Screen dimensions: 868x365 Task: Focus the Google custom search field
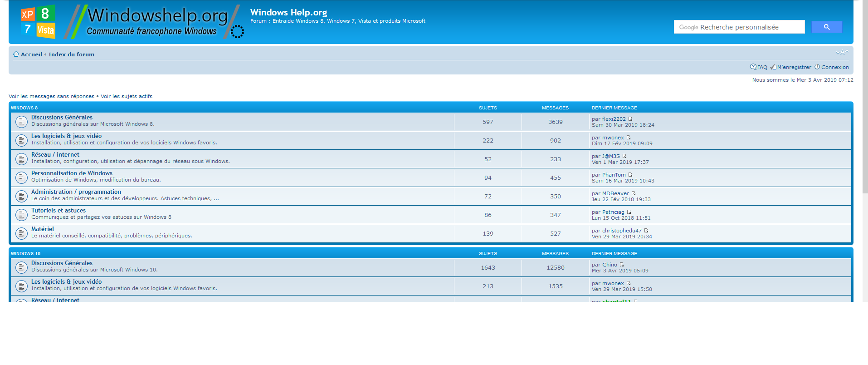(739, 27)
